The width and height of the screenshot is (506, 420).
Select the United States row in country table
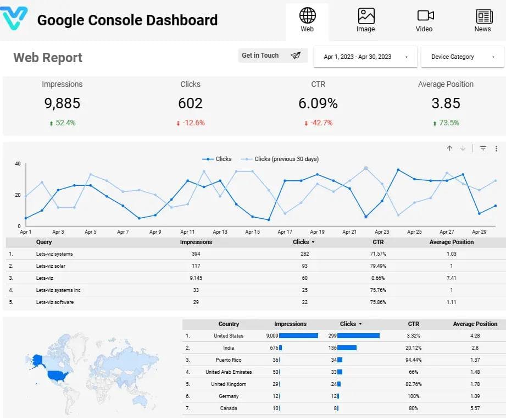229,335
